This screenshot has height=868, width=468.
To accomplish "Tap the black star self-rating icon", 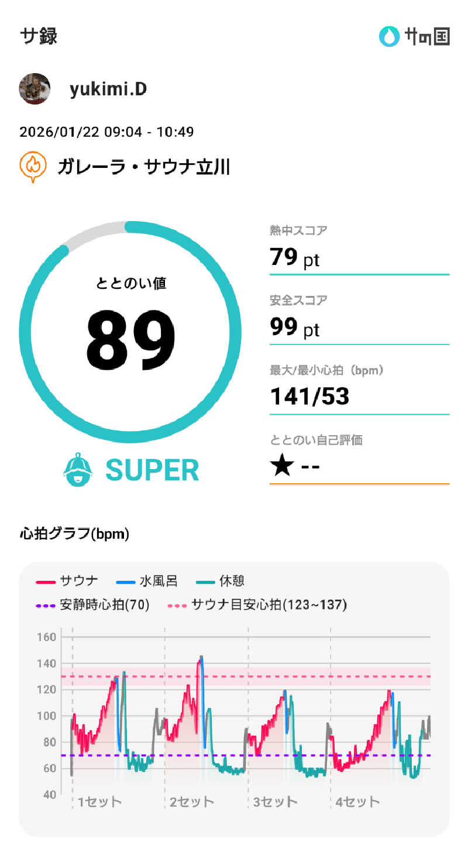I will (282, 466).
